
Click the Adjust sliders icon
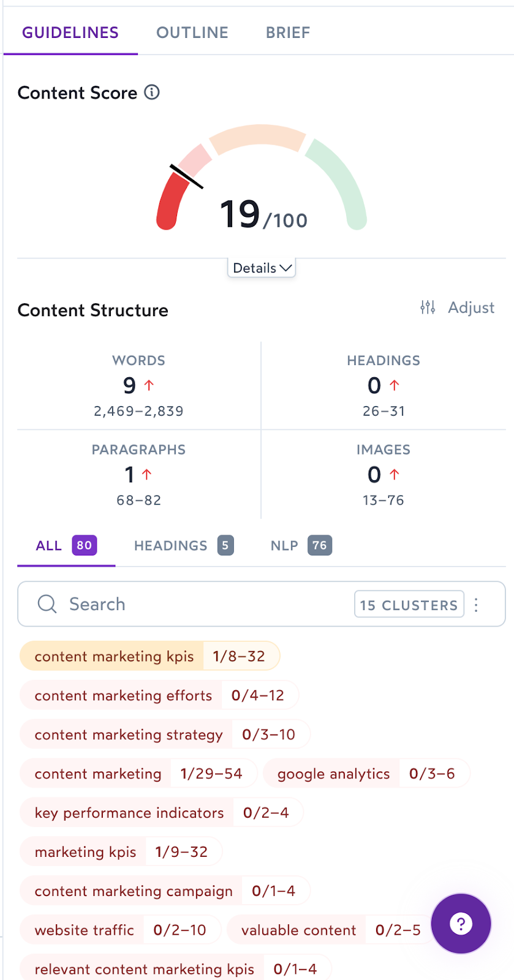point(428,307)
